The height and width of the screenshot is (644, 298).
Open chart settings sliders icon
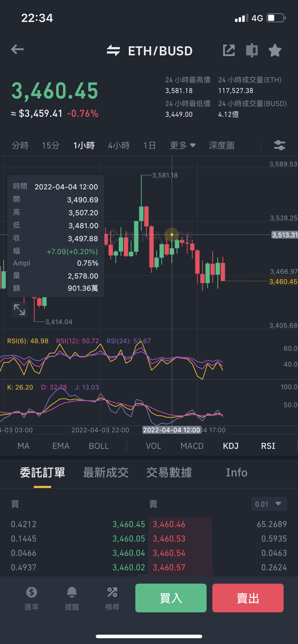click(280, 145)
